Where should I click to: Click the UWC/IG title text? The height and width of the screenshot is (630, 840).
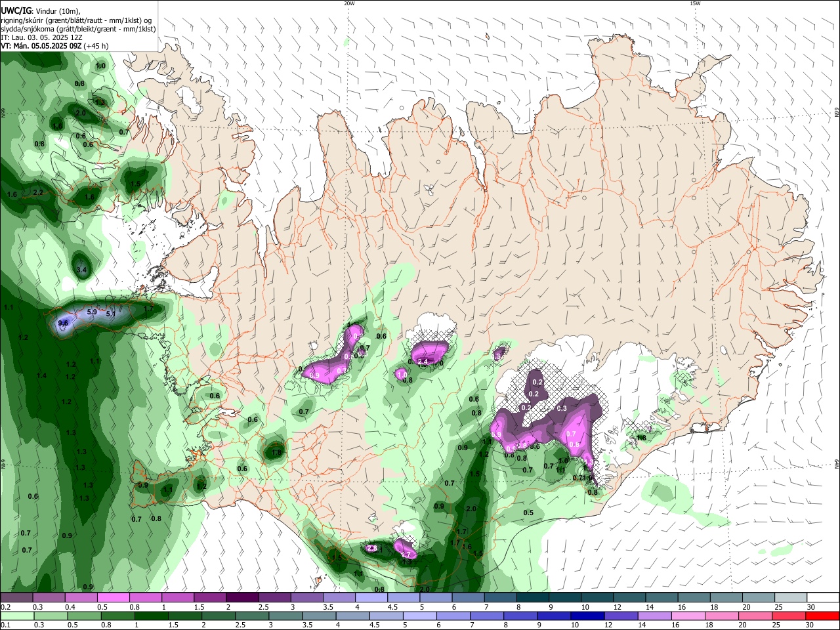16,10
